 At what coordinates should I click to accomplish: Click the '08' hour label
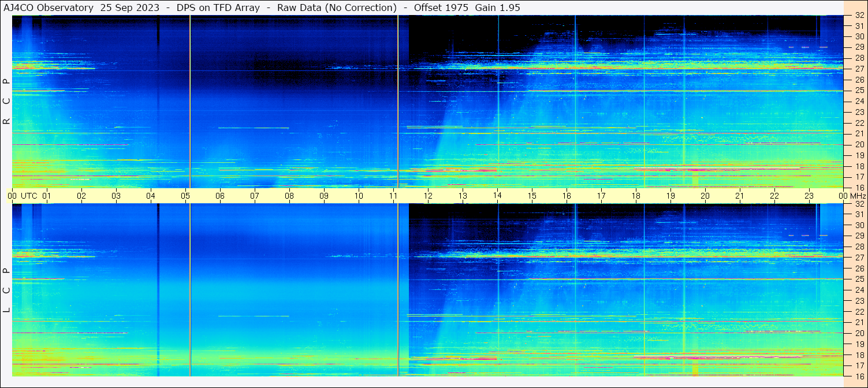289,196
